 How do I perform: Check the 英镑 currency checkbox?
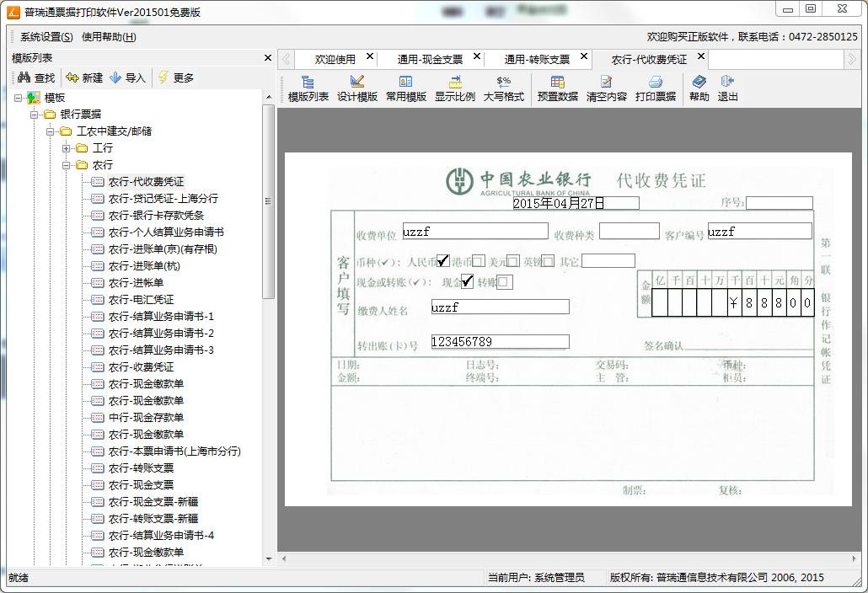pyautogui.click(x=548, y=261)
